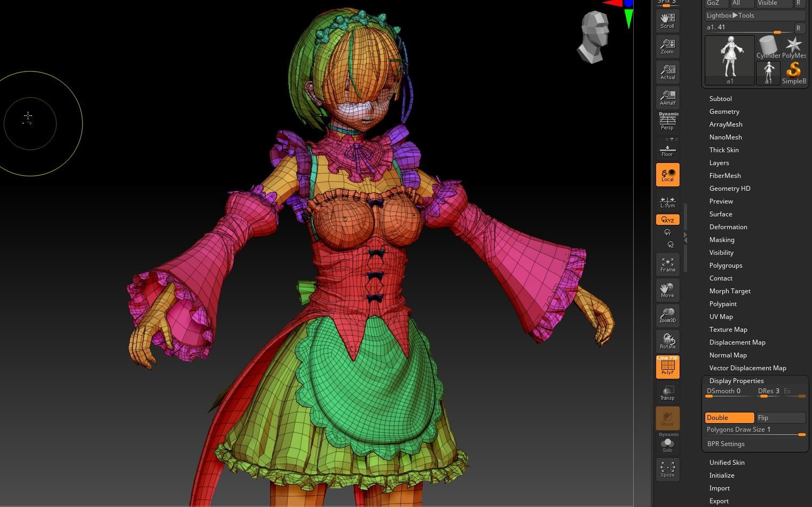Click the Zoom3D icon
This screenshot has width=812, height=507.
667,315
